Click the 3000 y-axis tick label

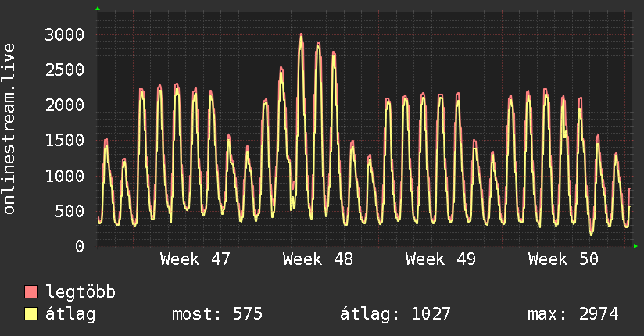(65, 34)
